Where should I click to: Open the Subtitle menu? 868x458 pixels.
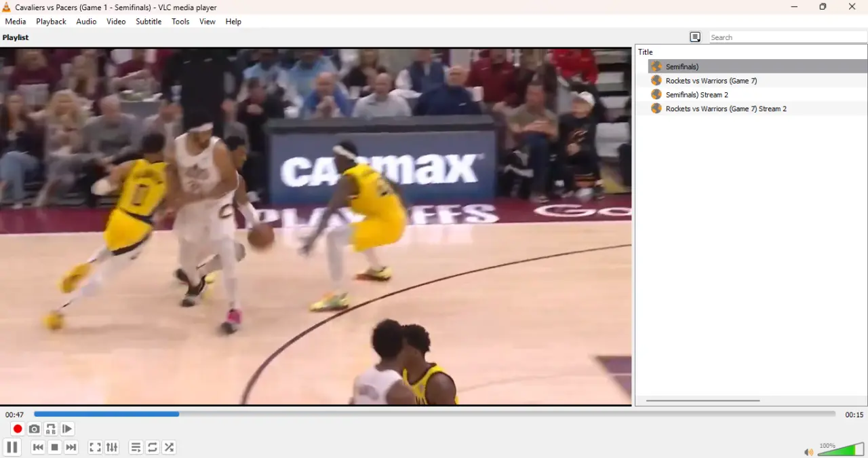(x=149, y=22)
